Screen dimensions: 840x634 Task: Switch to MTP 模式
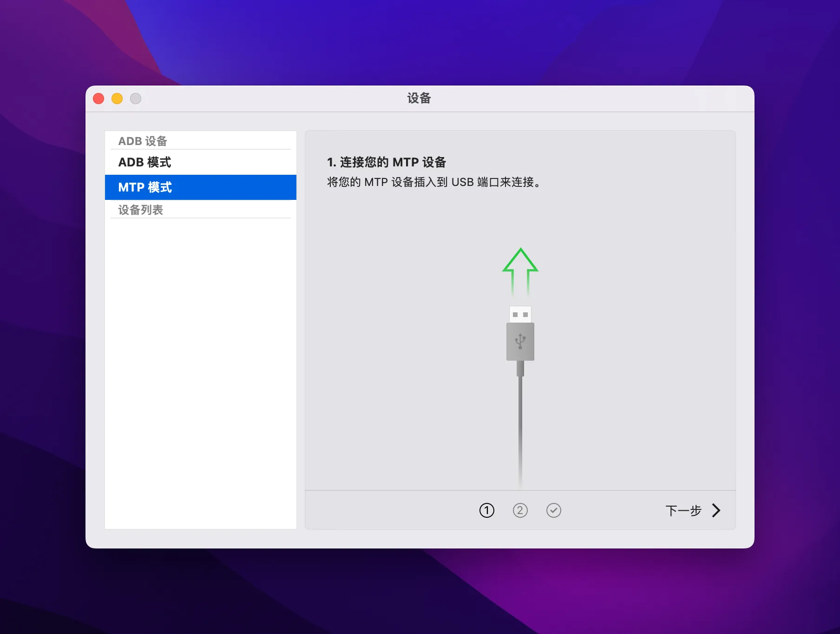pos(145,187)
